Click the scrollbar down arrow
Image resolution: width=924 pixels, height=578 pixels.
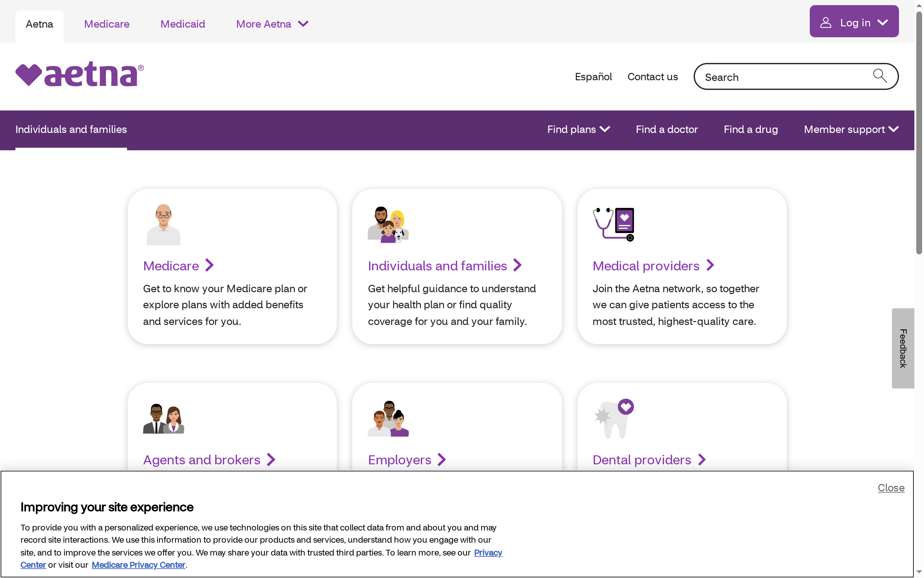[919, 572]
